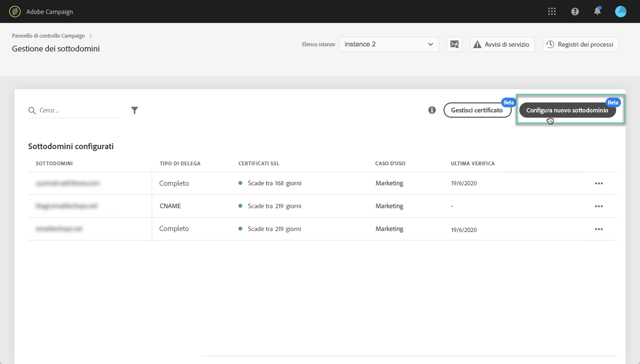The height and width of the screenshot is (364, 640).
Task: Click Configura nuovo sottodominio button
Action: [x=567, y=110]
